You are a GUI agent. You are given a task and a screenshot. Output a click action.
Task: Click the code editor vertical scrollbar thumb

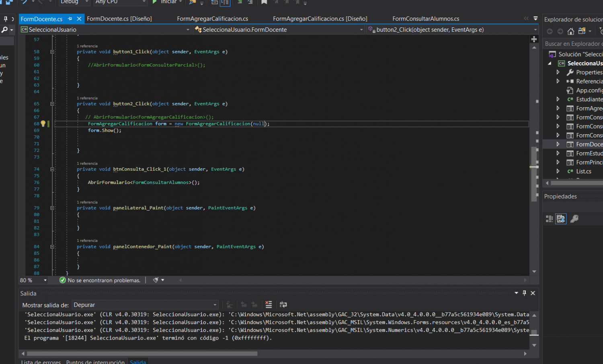pos(534,174)
